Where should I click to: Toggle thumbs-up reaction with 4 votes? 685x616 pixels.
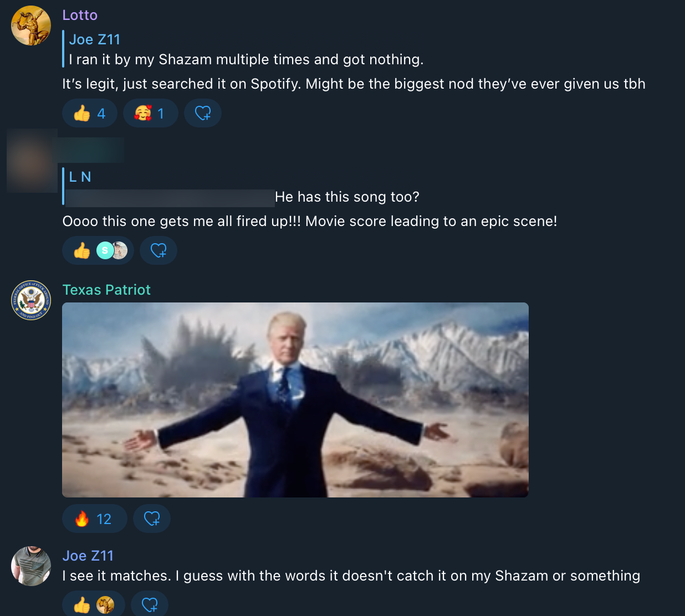pos(90,114)
